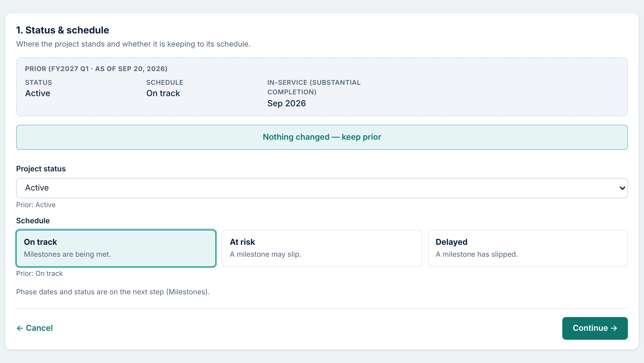
Task: Click the 'Schedule' field label above options
Action: (33, 221)
